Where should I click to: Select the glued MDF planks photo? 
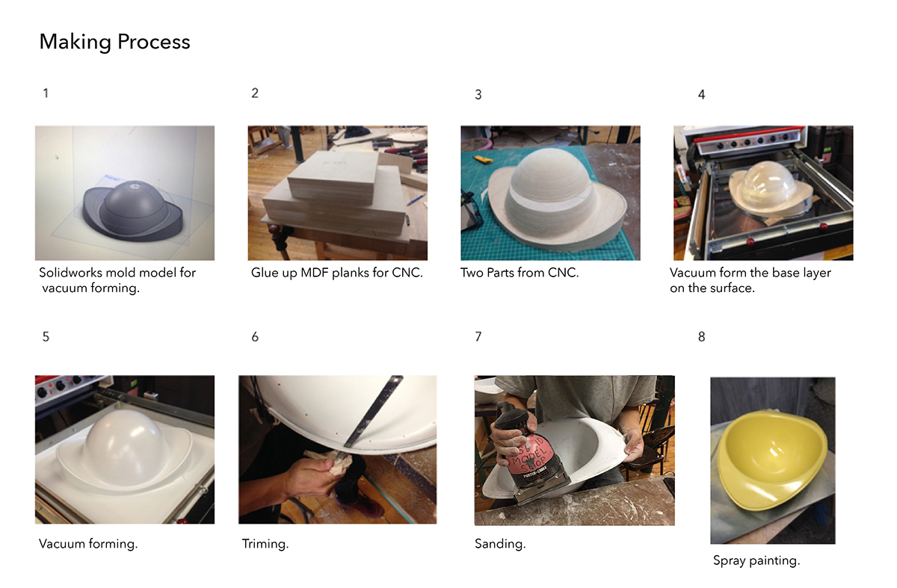pos(338,193)
